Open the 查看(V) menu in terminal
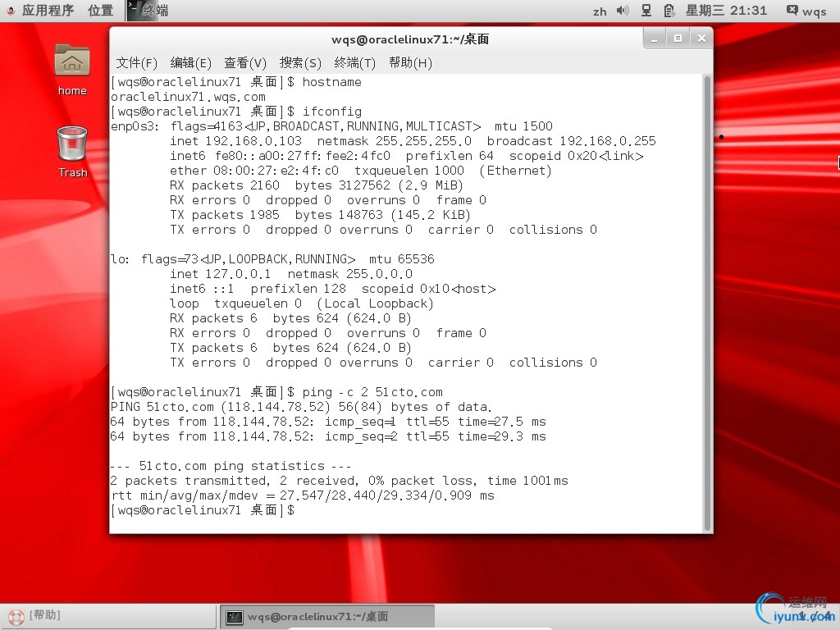This screenshot has height=630, width=840. (245, 63)
